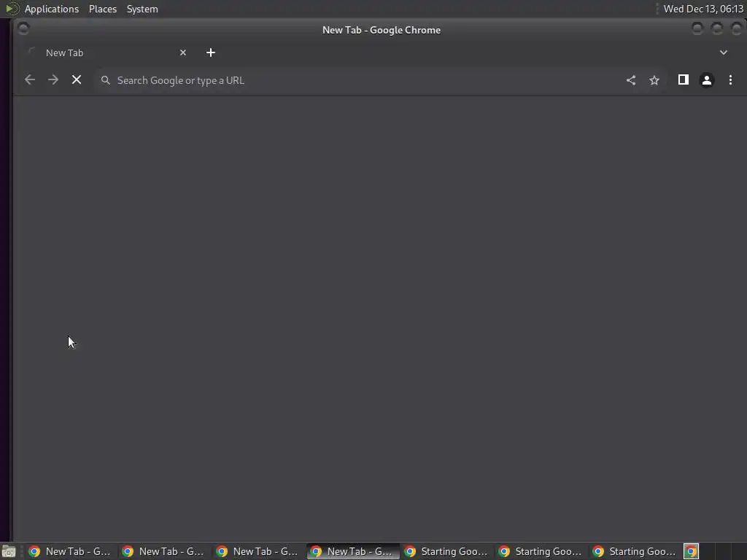The width and height of the screenshot is (747, 560).
Task: Minimize the Google Chrome window
Action: [x=697, y=28]
